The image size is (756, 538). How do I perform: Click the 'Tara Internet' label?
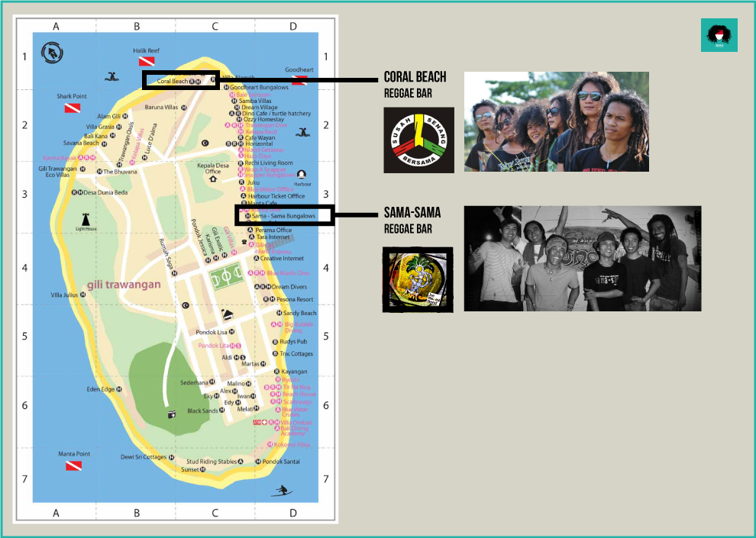[273, 237]
